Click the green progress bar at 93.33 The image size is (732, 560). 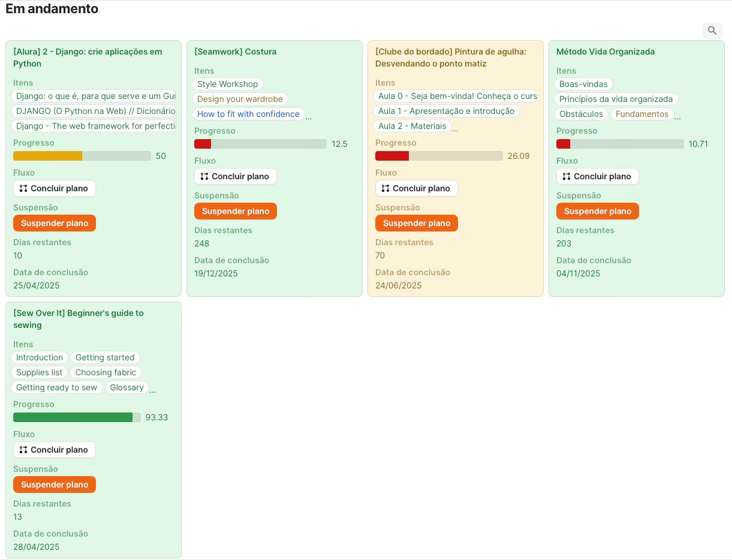(x=77, y=417)
